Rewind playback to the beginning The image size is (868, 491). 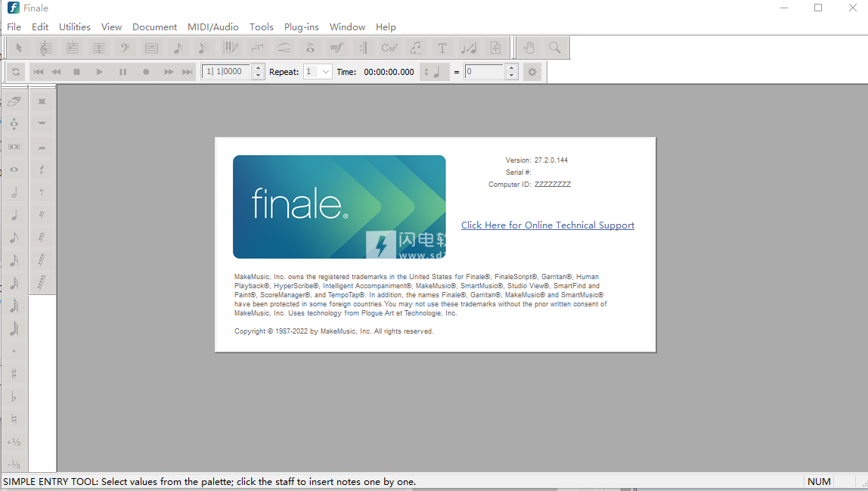pyautogui.click(x=39, y=72)
